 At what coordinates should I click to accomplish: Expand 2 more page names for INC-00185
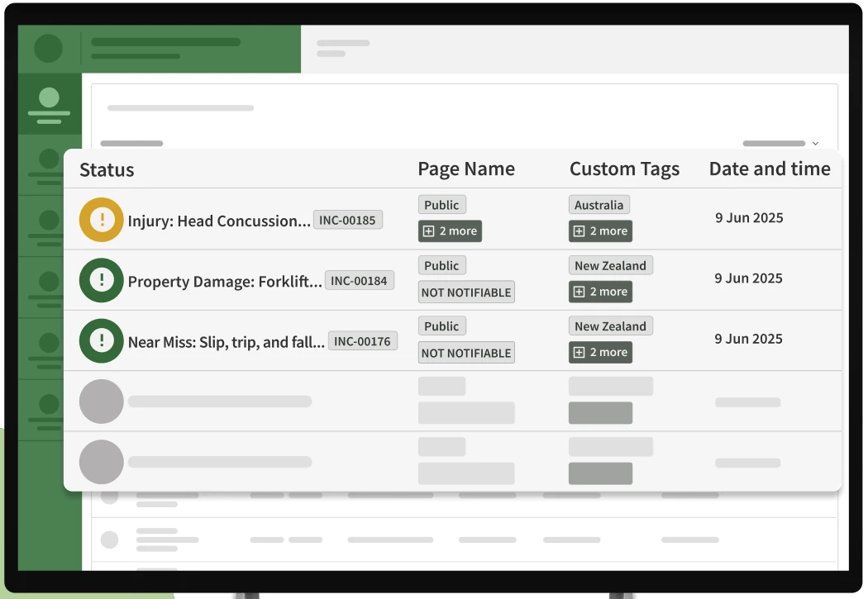450,231
